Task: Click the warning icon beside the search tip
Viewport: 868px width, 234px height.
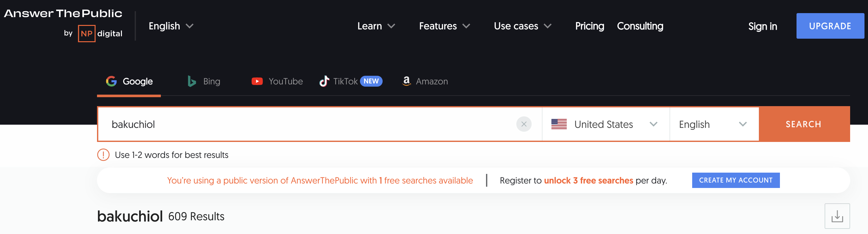Action: (x=103, y=155)
